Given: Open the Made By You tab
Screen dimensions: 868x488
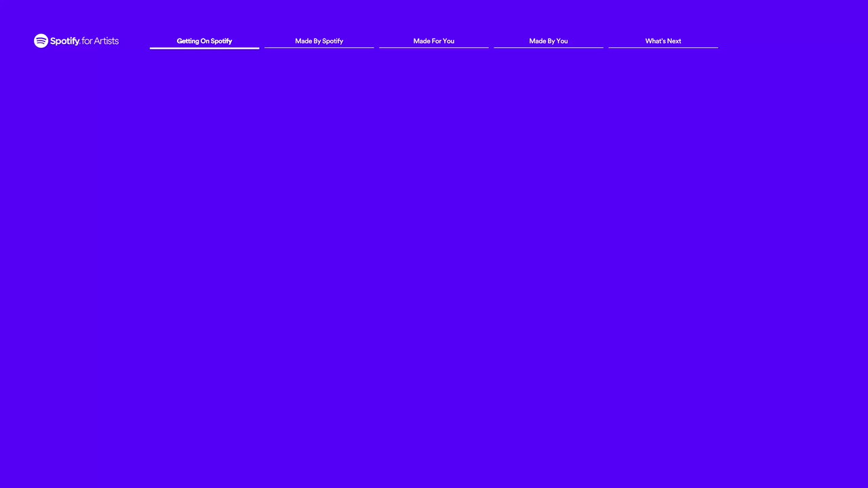Looking at the screenshot, I should [548, 41].
